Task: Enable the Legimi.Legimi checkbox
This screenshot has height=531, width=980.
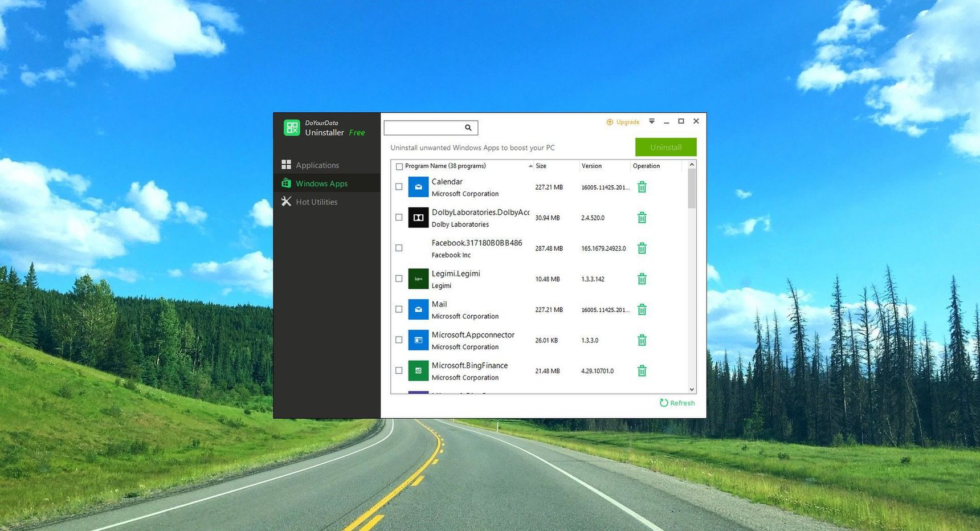Action: click(x=399, y=279)
